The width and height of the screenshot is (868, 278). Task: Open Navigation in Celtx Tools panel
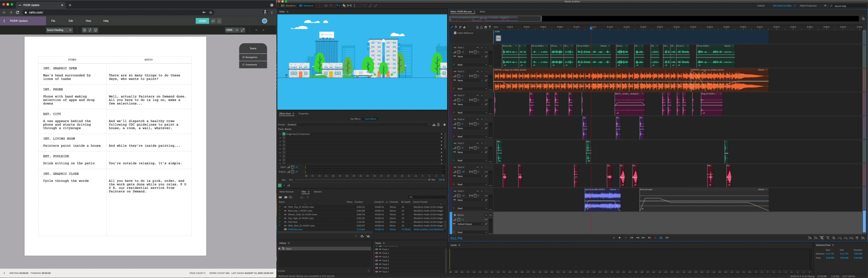click(x=253, y=57)
